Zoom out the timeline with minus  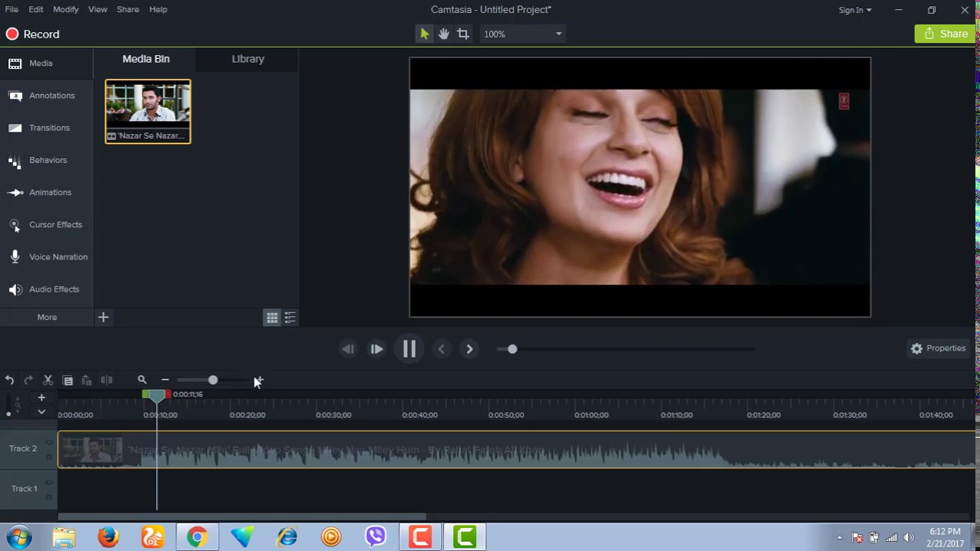point(165,380)
